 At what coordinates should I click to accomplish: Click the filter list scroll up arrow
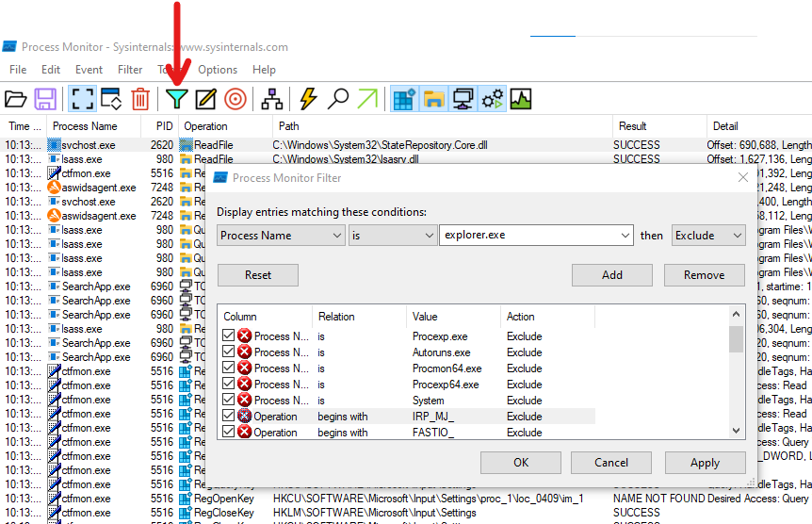(x=736, y=314)
